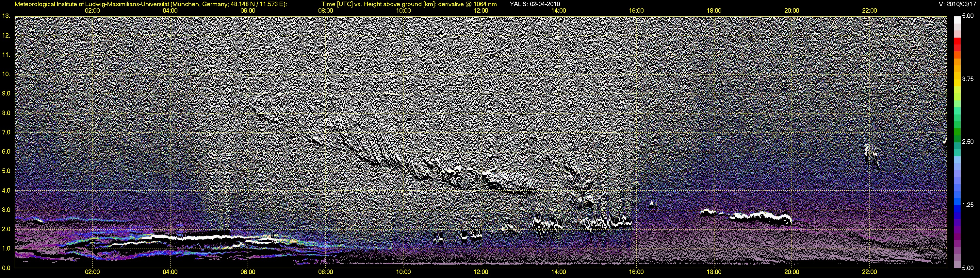Click the '22:00' label on the upper time axis
Image resolution: width=980 pixels, height=278 pixels.
coord(869,11)
